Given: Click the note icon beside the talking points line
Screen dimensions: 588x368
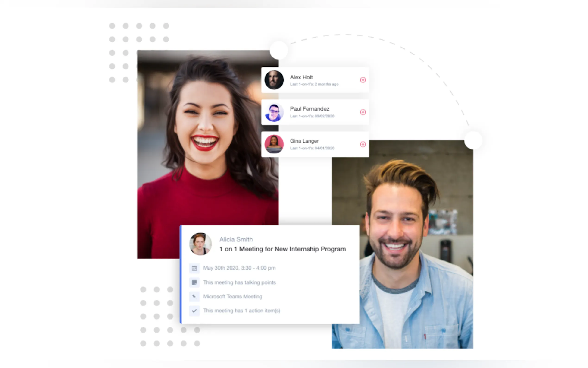Looking at the screenshot, I should [194, 282].
